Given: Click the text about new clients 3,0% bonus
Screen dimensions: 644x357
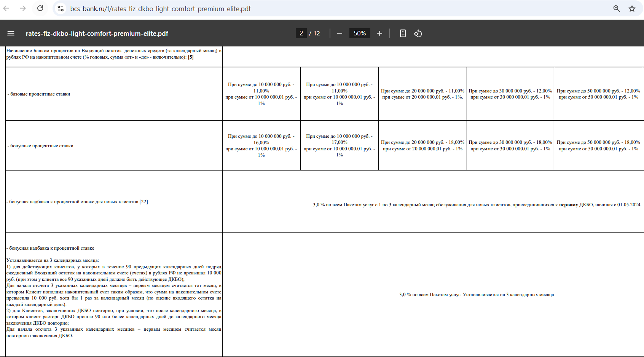Looking at the screenshot, I should pyautogui.click(x=477, y=205).
